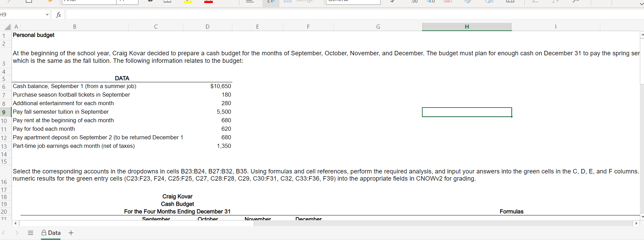This screenshot has width=644, height=240.
Task: Click 'Part-time job earnings each month' label
Action: [x=74, y=146]
